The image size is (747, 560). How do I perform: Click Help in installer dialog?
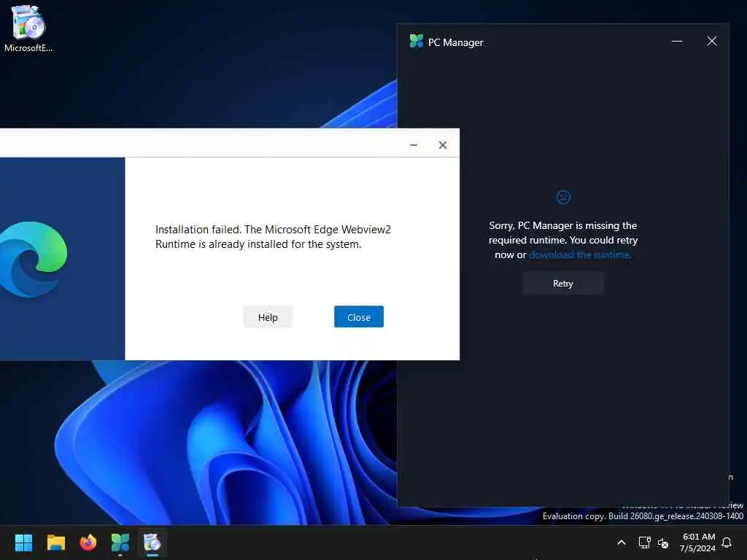tap(268, 317)
